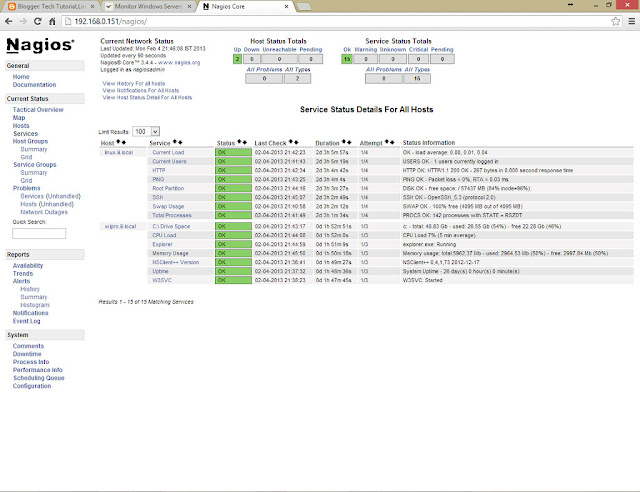This screenshot has width=640, height=492.
Task: Open Tactical Overview
Action: point(38,109)
